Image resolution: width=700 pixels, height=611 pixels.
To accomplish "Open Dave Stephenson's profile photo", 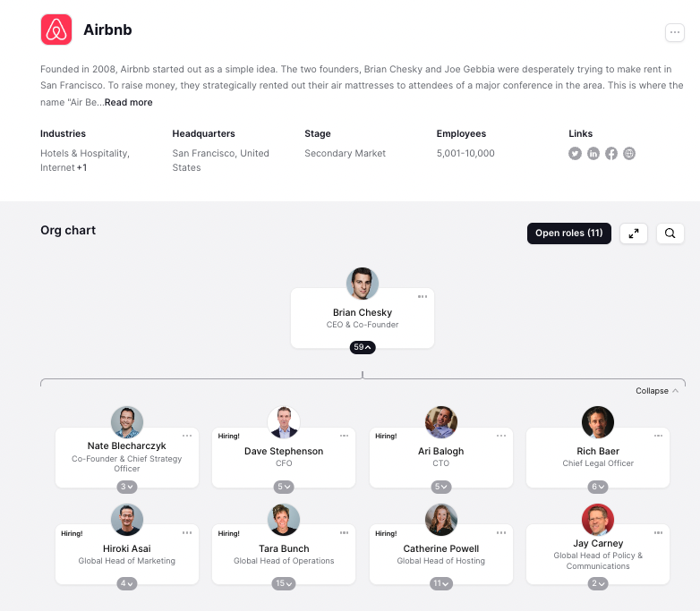I will click(x=284, y=421).
